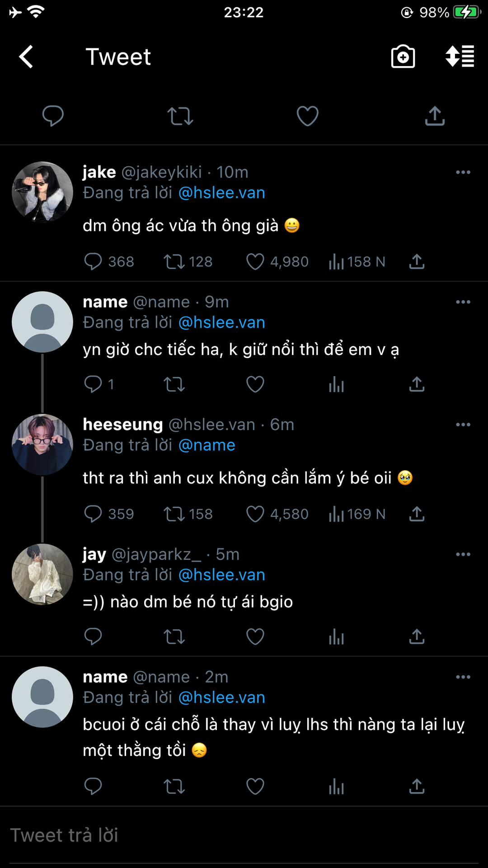488x868 pixels.
Task: Open heeseung's profile avatar
Action: (42, 444)
